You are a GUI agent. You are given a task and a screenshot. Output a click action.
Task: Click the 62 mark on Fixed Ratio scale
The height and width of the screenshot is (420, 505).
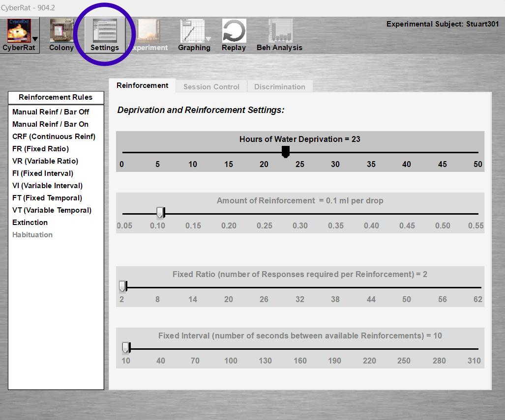(x=478, y=299)
